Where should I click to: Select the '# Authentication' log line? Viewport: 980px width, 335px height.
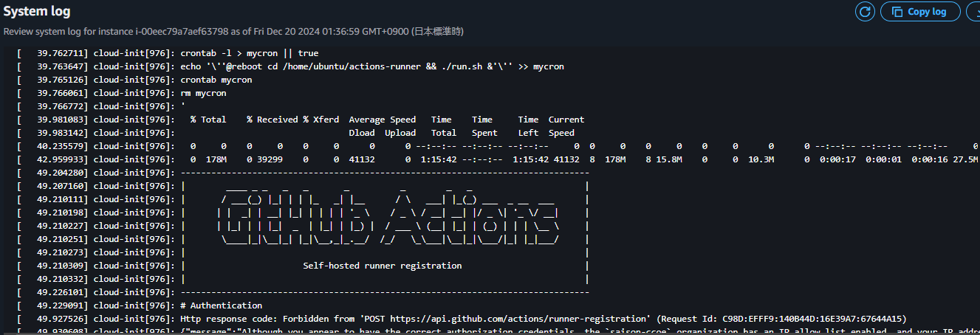click(139, 305)
